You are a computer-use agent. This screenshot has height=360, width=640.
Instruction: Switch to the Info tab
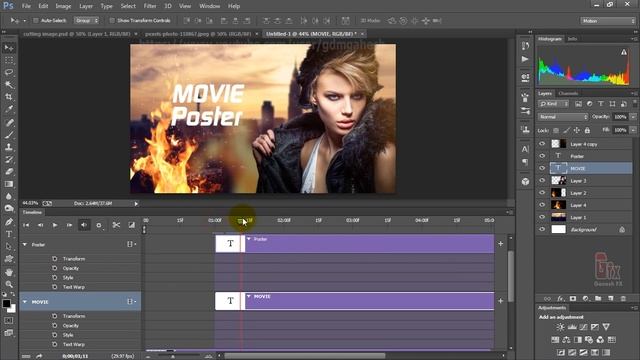click(x=572, y=39)
